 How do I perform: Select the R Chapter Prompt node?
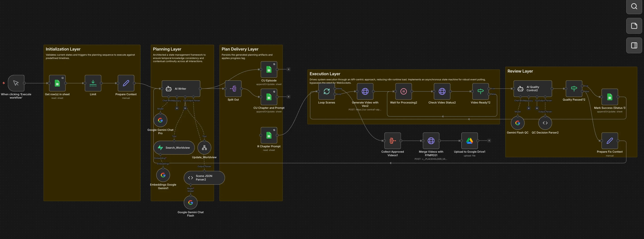(x=269, y=135)
